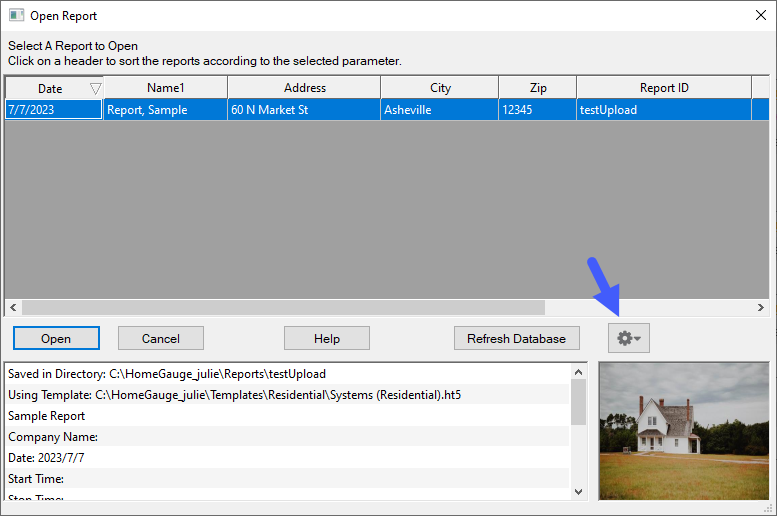Click details pane scroll down arrow
Screen dimensions: 777x516
pos(578,492)
